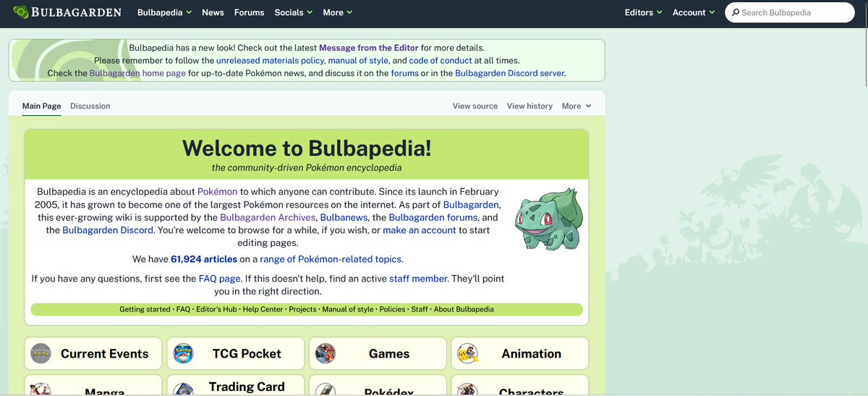Click the Bulbasaur artwork image
Viewport: 868px width, 396px height.
(548, 219)
